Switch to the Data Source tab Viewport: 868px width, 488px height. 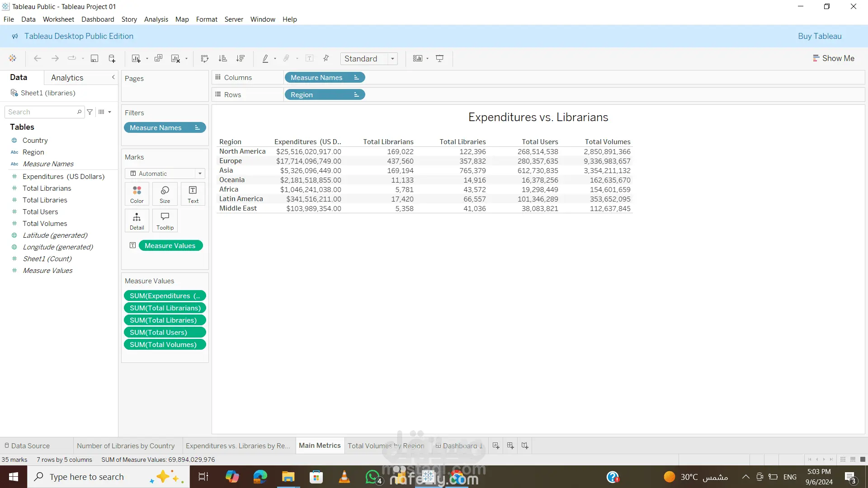27,446
